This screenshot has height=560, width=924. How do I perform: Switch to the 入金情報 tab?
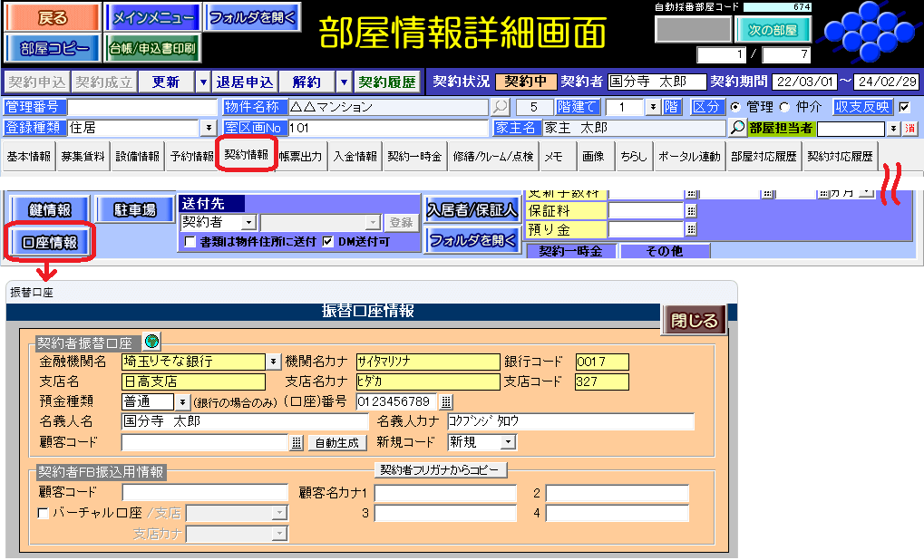point(355,156)
